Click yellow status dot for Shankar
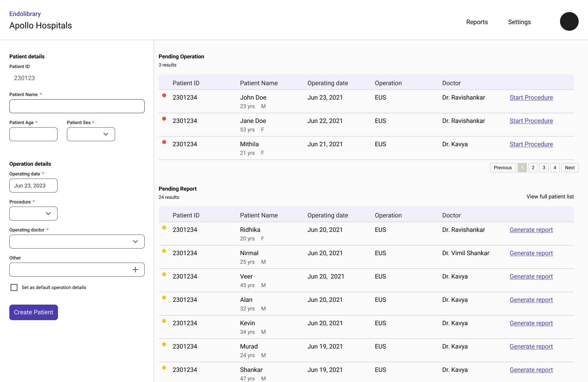 coord(164,368)
